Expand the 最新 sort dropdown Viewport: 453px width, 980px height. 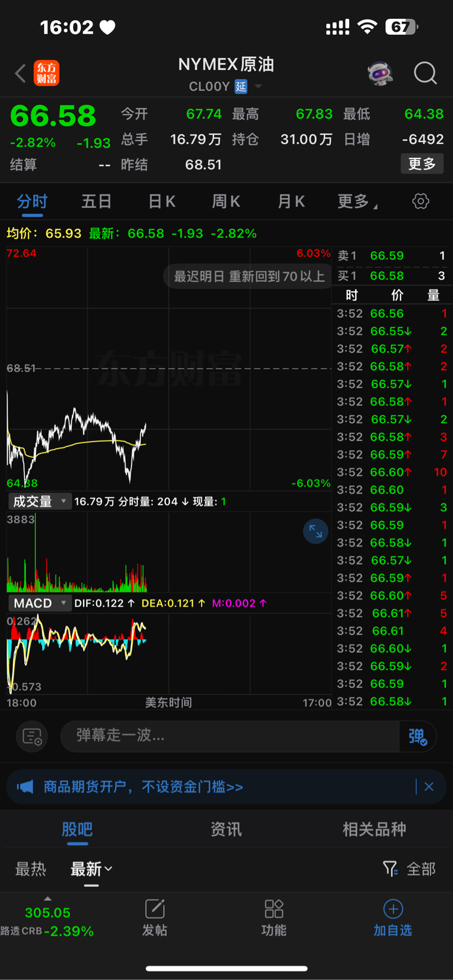(x=91, y=869)
